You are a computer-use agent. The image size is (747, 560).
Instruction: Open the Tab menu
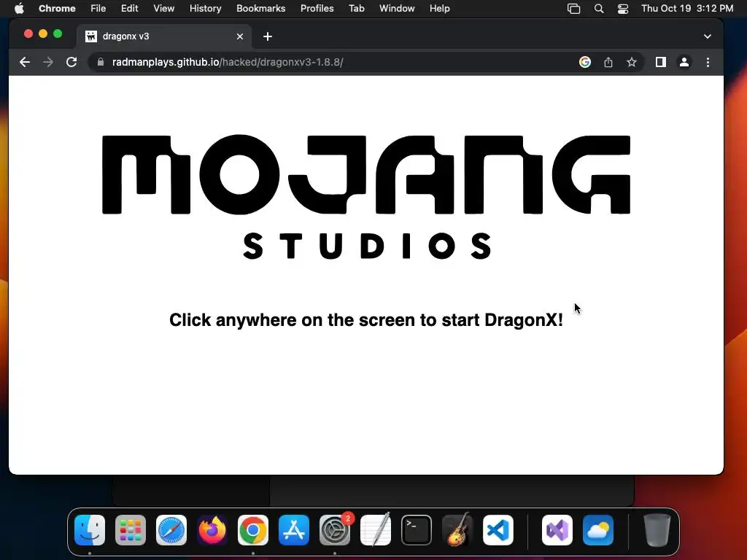[356, 9]
